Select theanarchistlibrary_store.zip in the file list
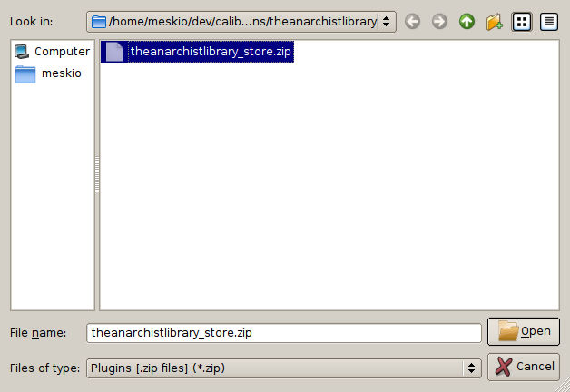Image resolution: width=570 pixels, height=392 pixels. [x=197, y=51]
